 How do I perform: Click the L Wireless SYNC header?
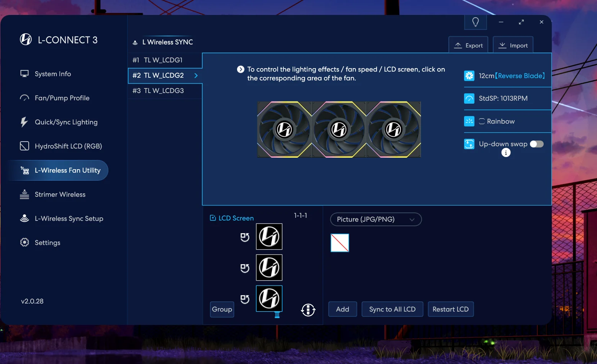click(x=168, y=42)
